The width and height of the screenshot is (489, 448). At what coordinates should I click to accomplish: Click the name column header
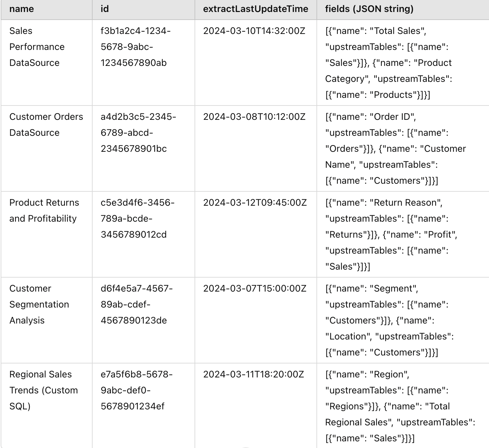[x=22, y=9]
